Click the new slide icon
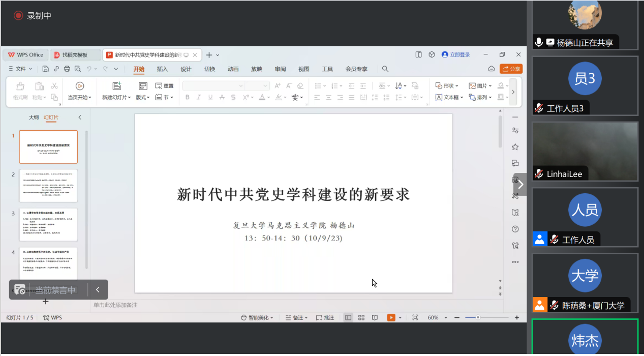 117,86
